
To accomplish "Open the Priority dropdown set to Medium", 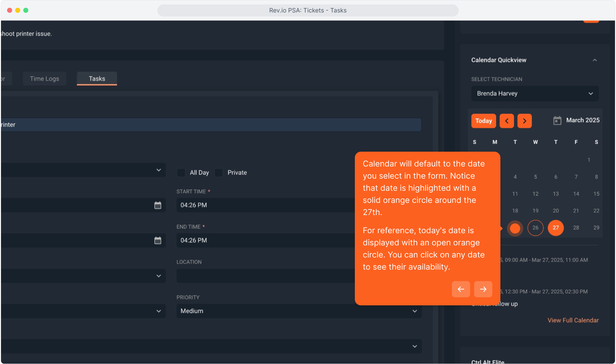I will (x=299, y=311).
